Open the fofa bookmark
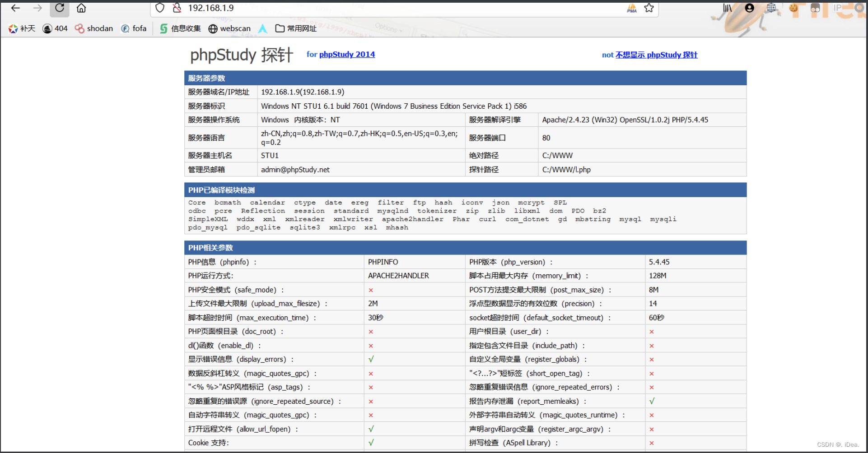868x453 pixels. (x=134, y=28)
